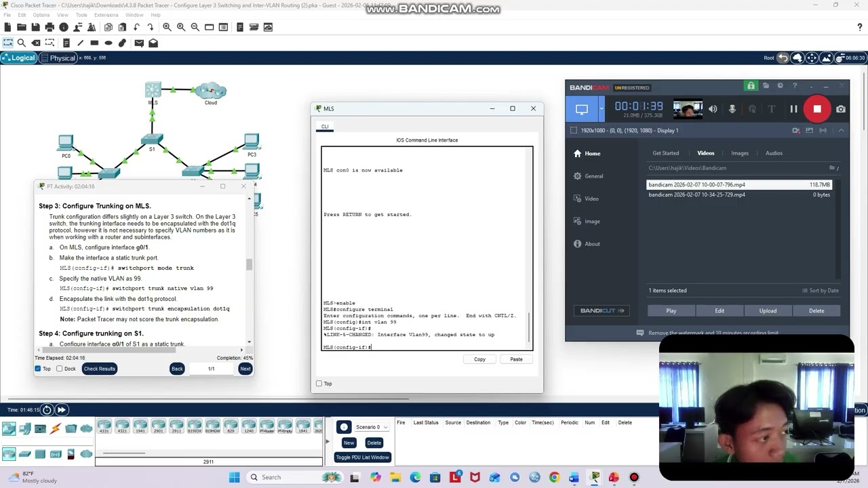Viewport: 868px width, 488px height.
Task: Select the MLS multilayer switch in the topology
Action: 153,91
